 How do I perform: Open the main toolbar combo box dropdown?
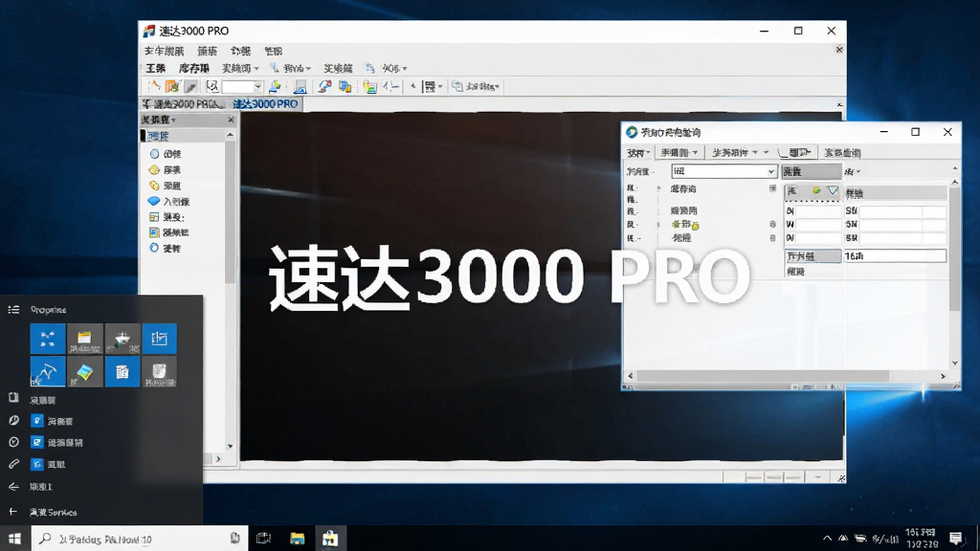point(257,87)
